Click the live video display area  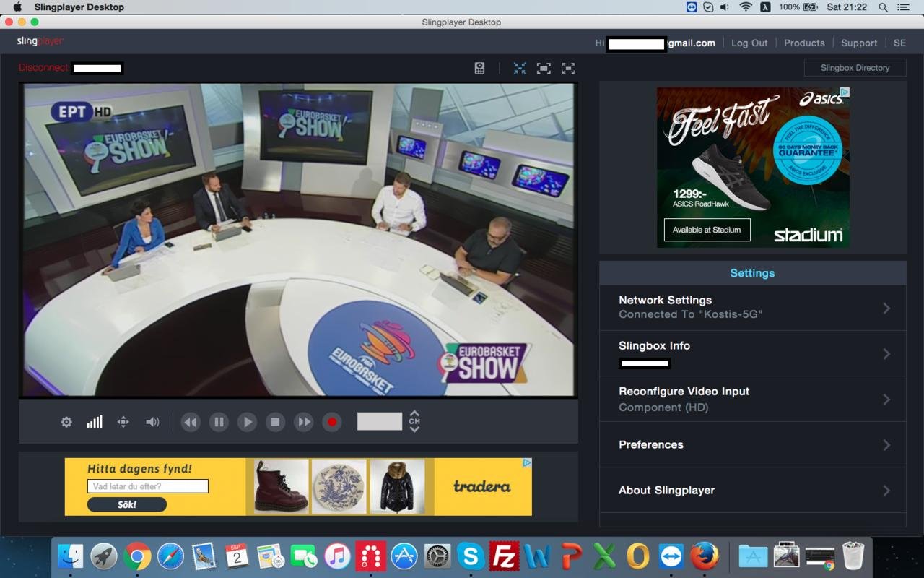[x=299, y=240]
